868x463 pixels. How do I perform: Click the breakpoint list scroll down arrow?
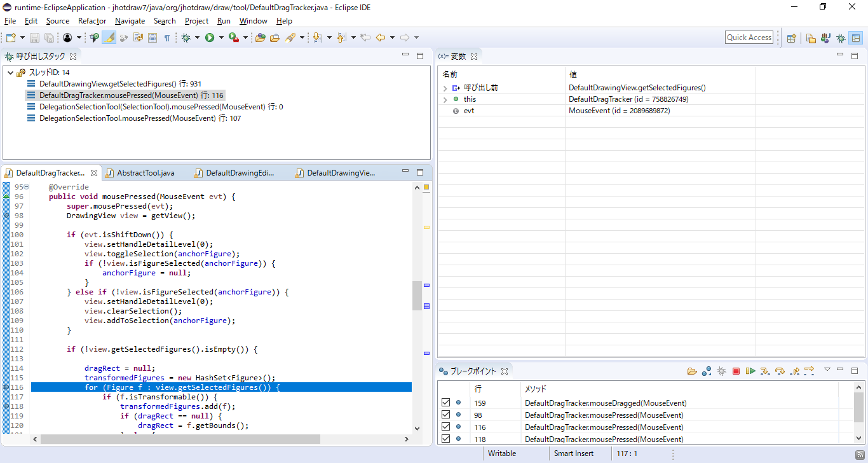click(858, 439)
